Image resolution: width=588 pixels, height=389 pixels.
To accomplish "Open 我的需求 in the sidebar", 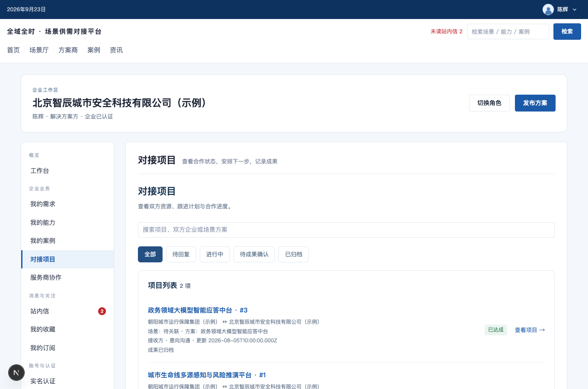I will pos(67,204).
